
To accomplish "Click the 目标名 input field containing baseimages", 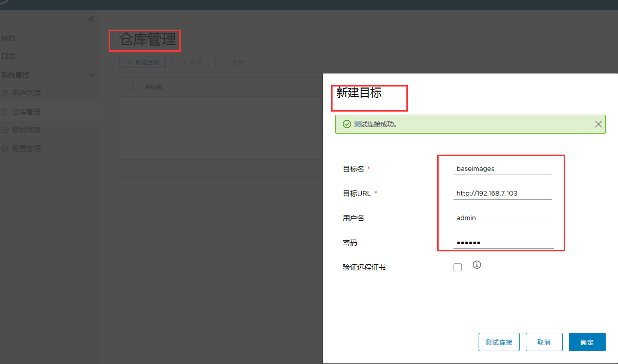I will coord(503,168).
